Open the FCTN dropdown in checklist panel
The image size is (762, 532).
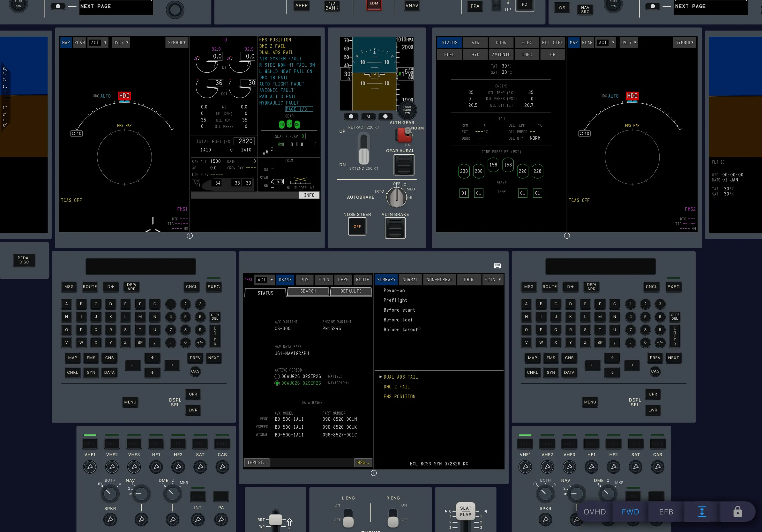click(x=492, y=280)
